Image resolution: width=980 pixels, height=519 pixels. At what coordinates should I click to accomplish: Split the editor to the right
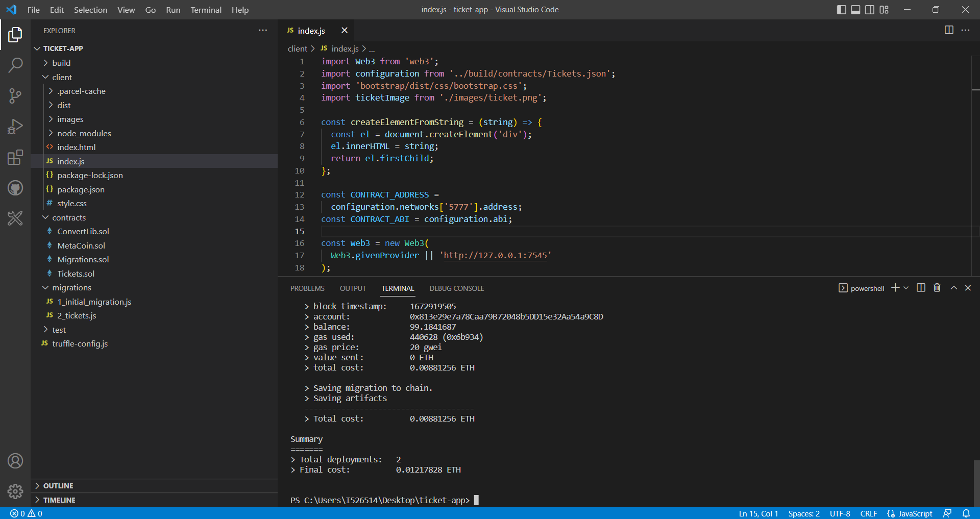pos(949,30)
